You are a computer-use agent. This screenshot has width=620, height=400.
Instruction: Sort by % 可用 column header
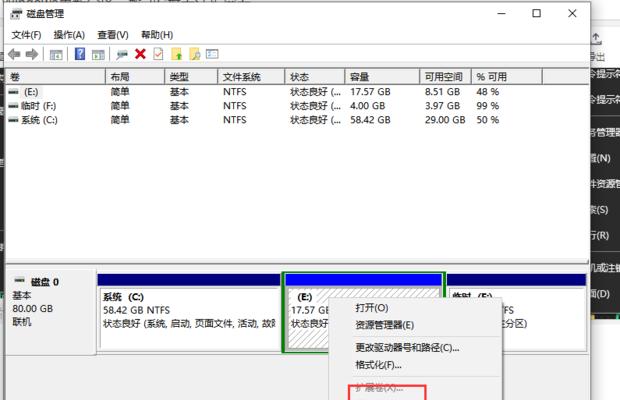[507, 77]
